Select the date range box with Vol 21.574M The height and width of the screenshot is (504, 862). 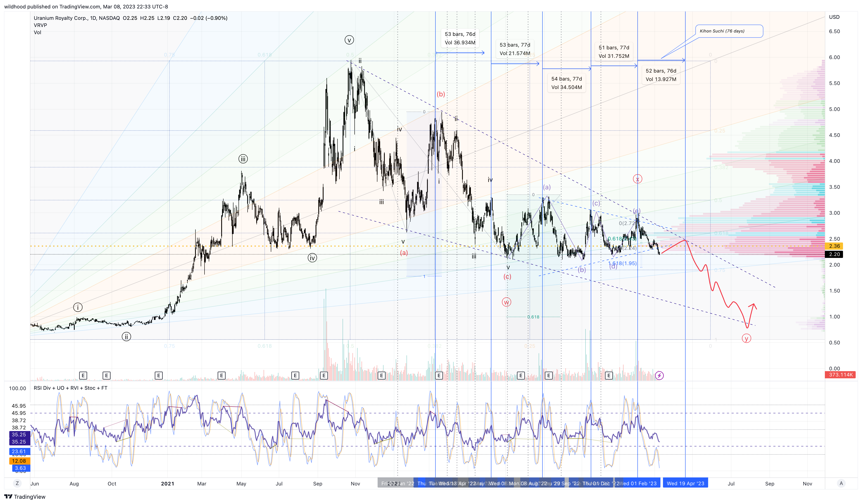(515, 49)
